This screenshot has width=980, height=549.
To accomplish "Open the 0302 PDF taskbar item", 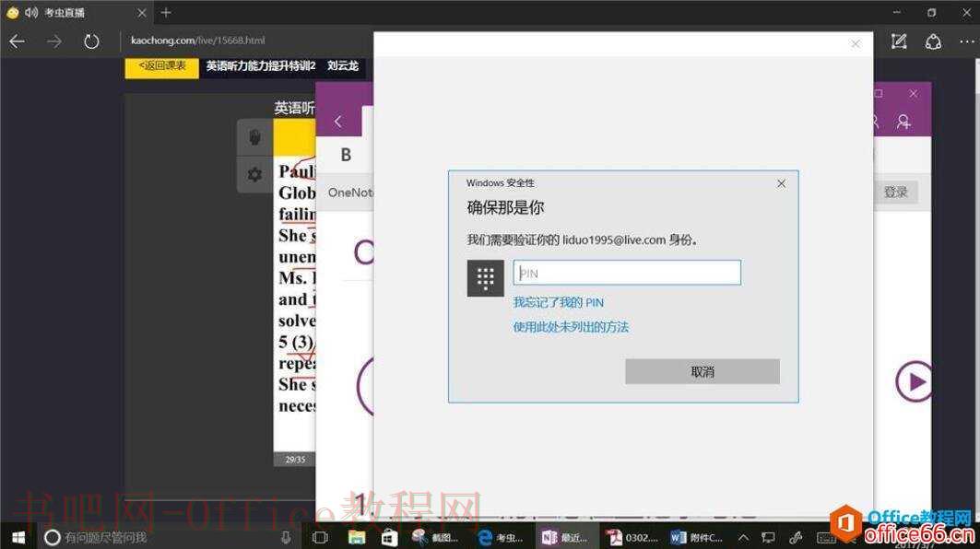I will (x=632, y=537).
